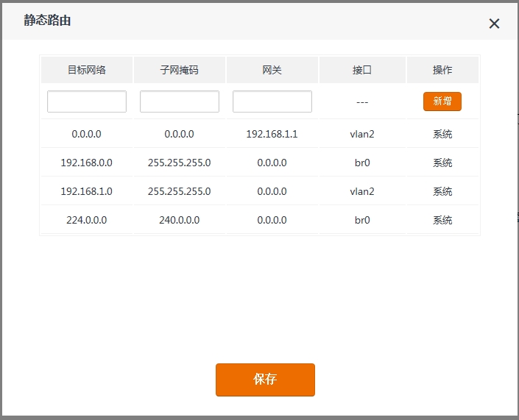Click vlan2 interface in 192.168.1.1 gateway row
This screenshot has height=420, width=519.
pyautogui.click(x=362, y=134)
